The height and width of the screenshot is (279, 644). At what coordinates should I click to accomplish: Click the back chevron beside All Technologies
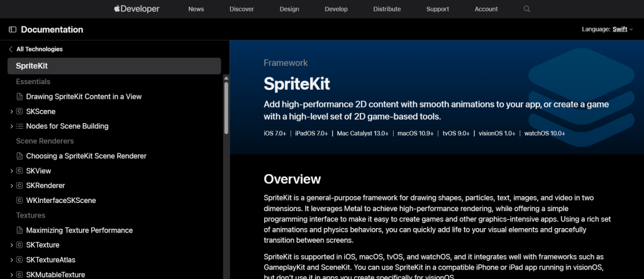(11, 49)
